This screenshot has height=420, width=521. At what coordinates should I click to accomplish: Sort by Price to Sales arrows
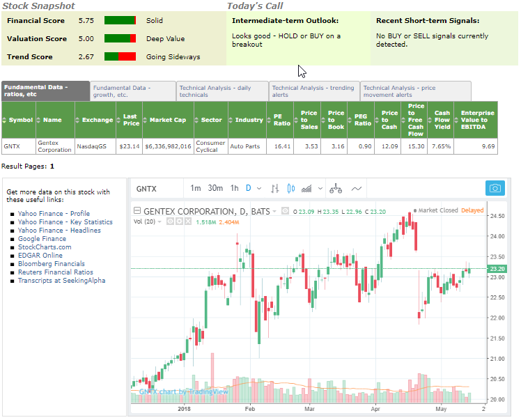pyautogui.click(x=296, y=120)
